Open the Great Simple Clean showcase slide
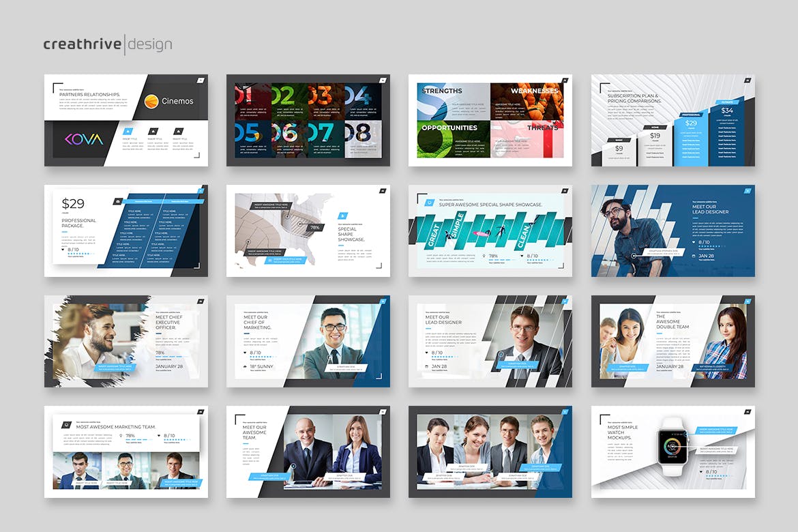The width and height of the screenshot is (798, 532). 490,231
